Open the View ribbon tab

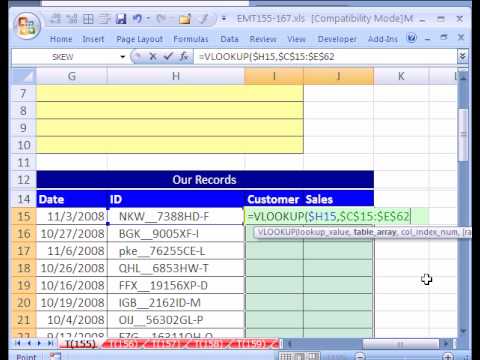296,39
